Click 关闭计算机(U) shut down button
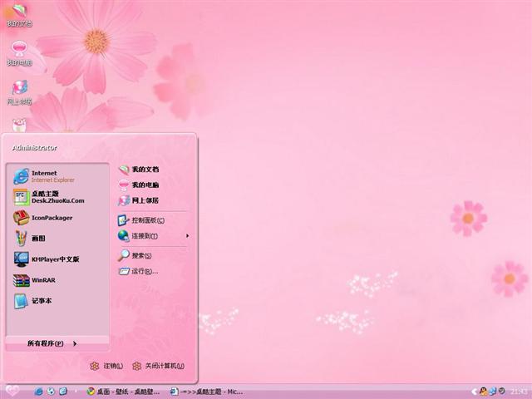 tap(158, 366)
